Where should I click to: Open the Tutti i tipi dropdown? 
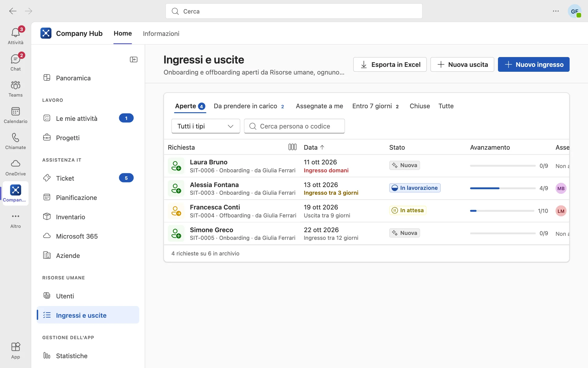click(206, 126)
